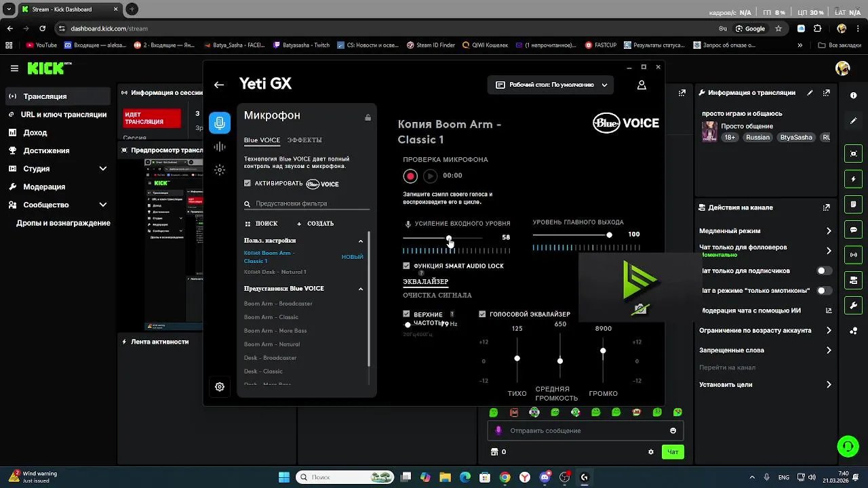Screen dimensions: 868x488
Task: Go back with the Yeti GX arrow
Action: pyautogui.click(x=218, y=85)
